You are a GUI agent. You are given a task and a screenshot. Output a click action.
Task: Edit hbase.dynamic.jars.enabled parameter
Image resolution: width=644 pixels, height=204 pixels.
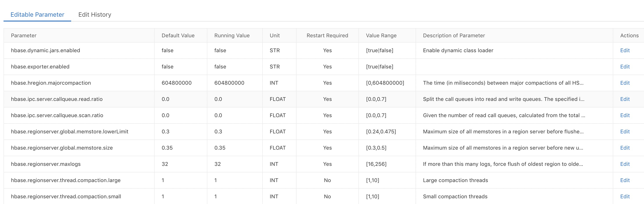tap(625, 50)
